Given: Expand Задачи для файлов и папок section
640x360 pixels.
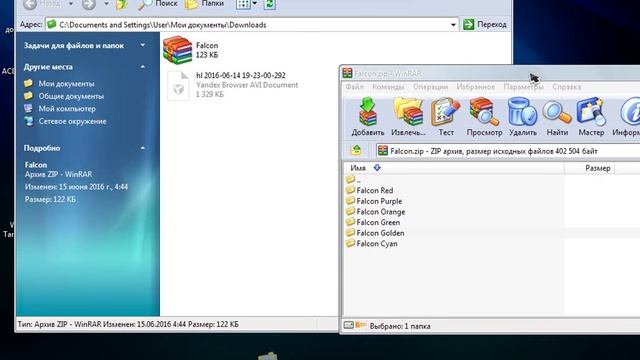Looking at the screenshot, I should click(142, 45).
